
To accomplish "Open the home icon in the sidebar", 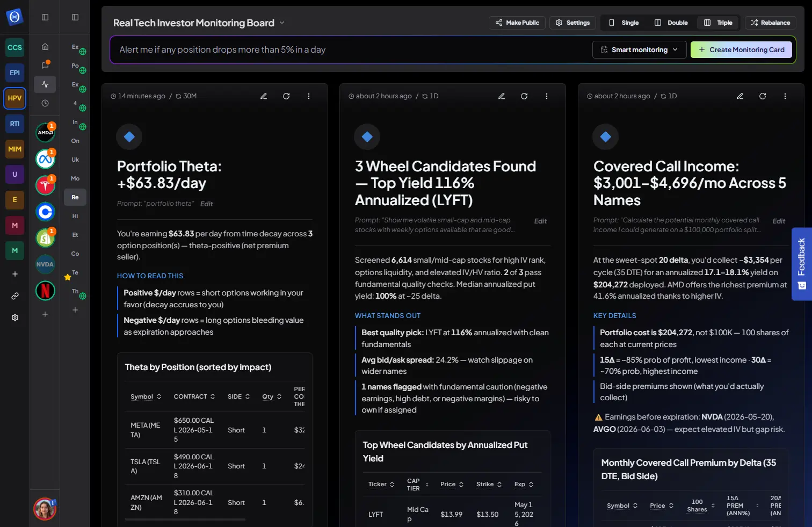I will click(45, 47).
